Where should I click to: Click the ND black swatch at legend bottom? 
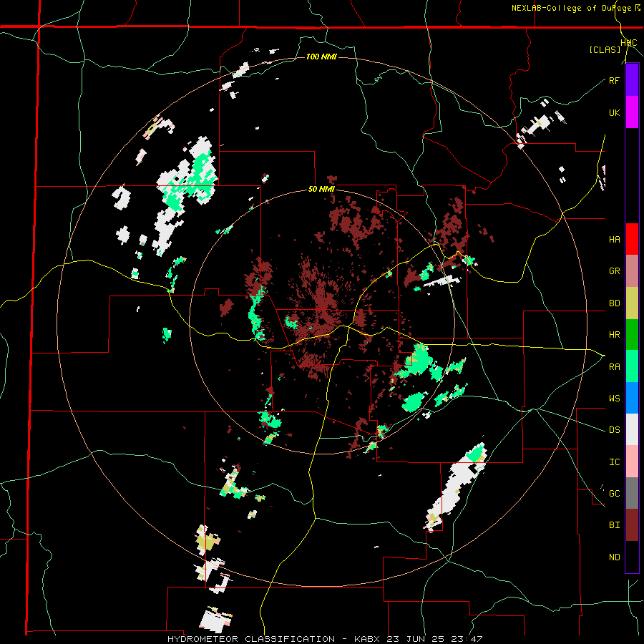(x=632, y=557)
